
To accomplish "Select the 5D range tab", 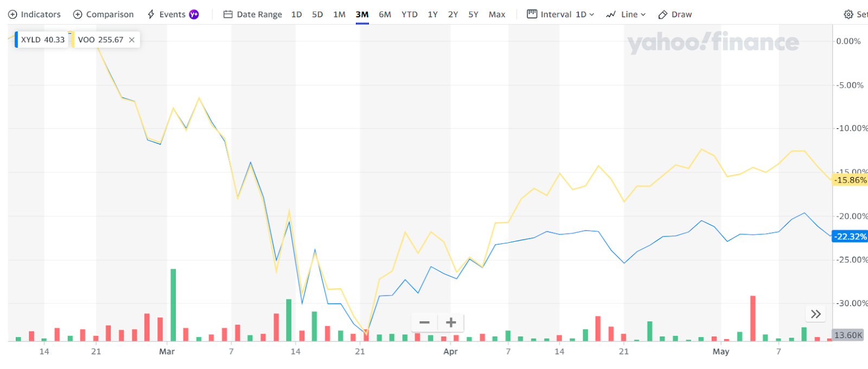I will [317, 15].
